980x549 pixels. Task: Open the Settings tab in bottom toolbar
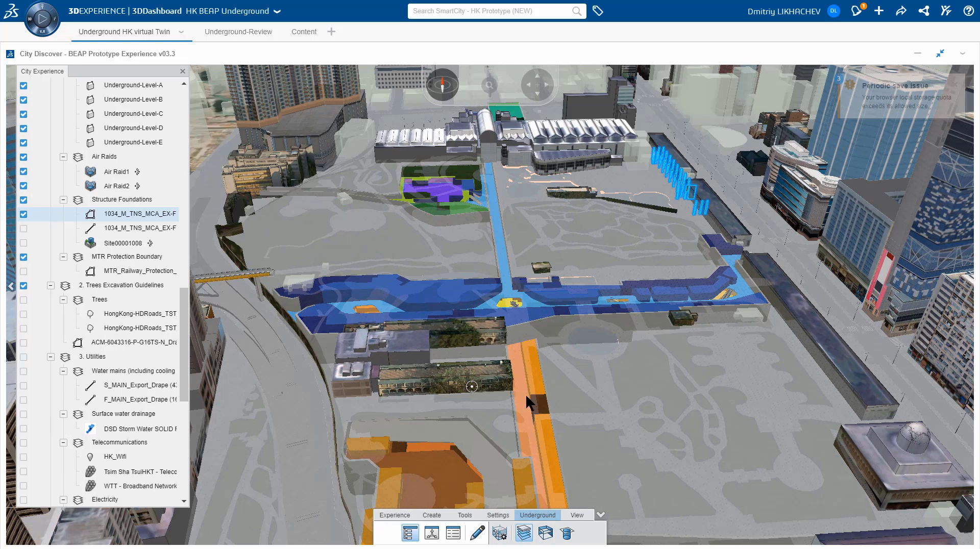tap(498, 515)
